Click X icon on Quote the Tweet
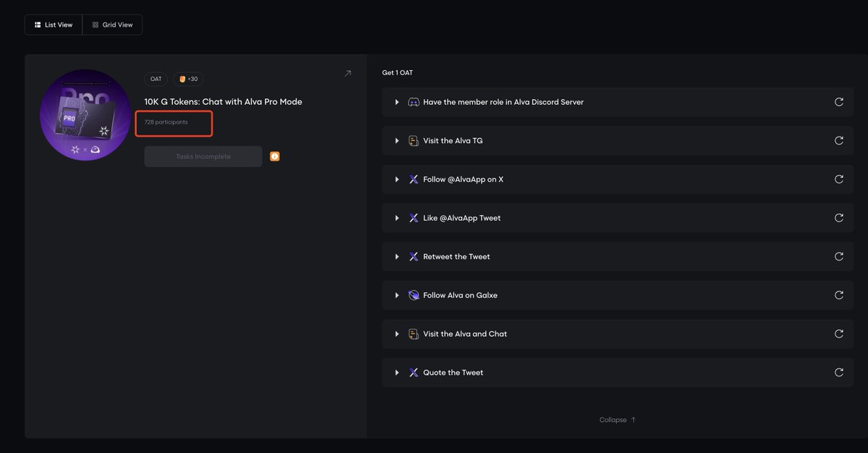Image resolution: width=868 pixels, height=453 pixels. point(414,373)
